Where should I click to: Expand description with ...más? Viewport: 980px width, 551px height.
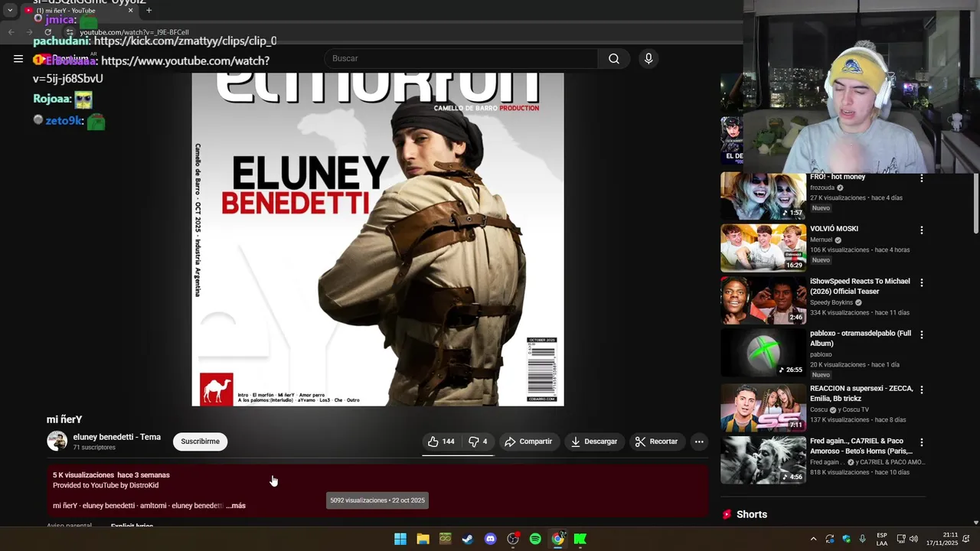click(x=236, y=506)
